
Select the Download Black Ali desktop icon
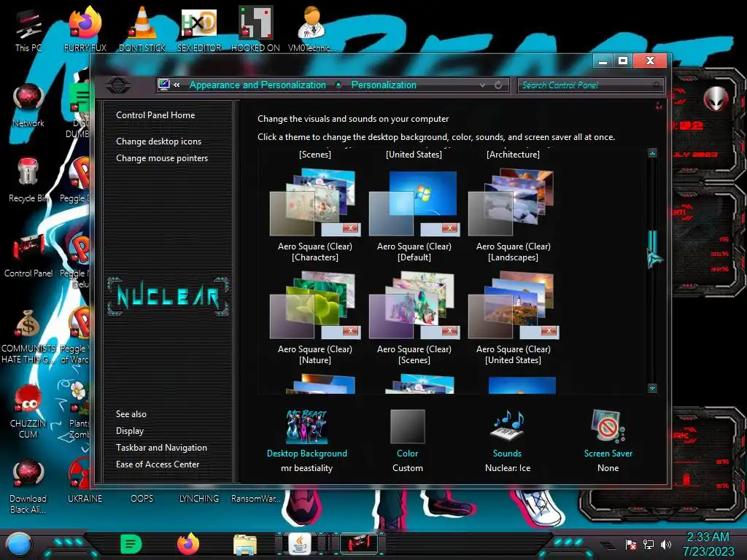pyautogui.click(x=28, y=486)
